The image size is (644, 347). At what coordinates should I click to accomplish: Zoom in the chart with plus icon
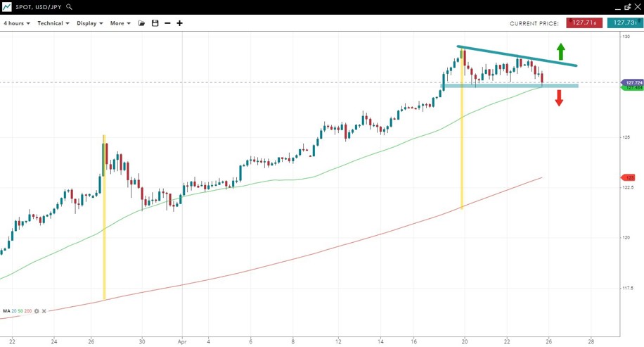pyautogui.click(x=179, y=23)
